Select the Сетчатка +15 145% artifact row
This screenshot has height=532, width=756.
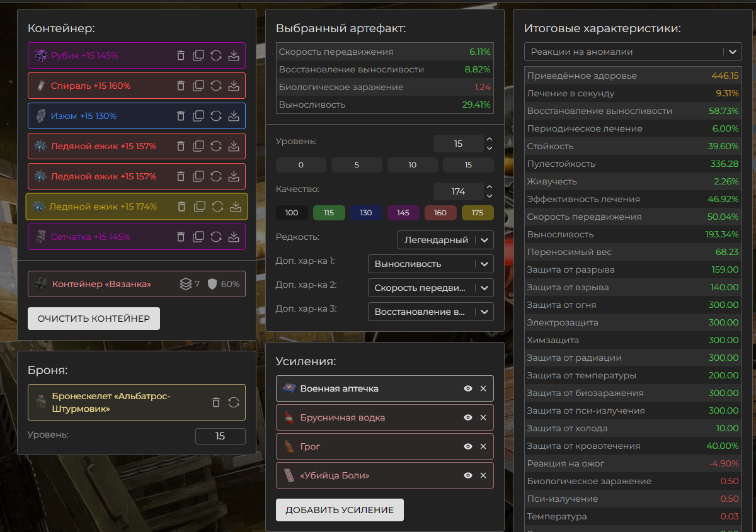(x=101, y=237)
